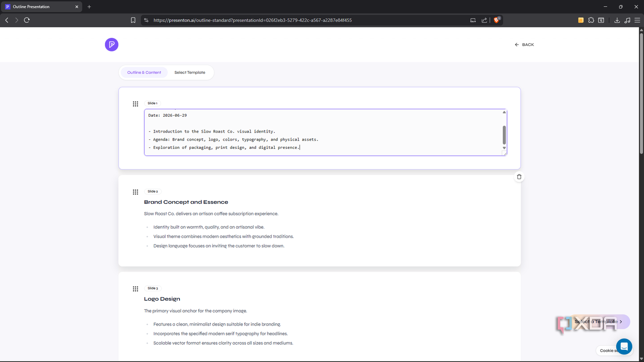
Task: Open the wallet panel icon in toolbar
Action: [601, 20]
